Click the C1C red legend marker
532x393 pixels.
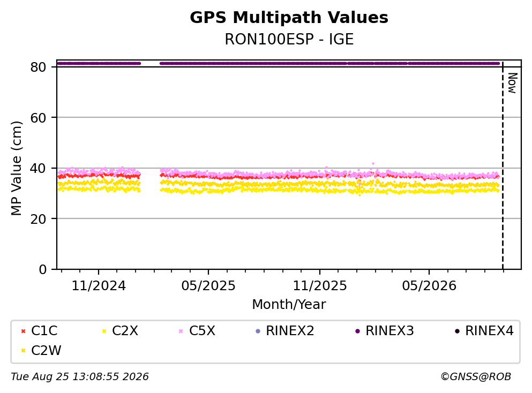pos(23,331)
